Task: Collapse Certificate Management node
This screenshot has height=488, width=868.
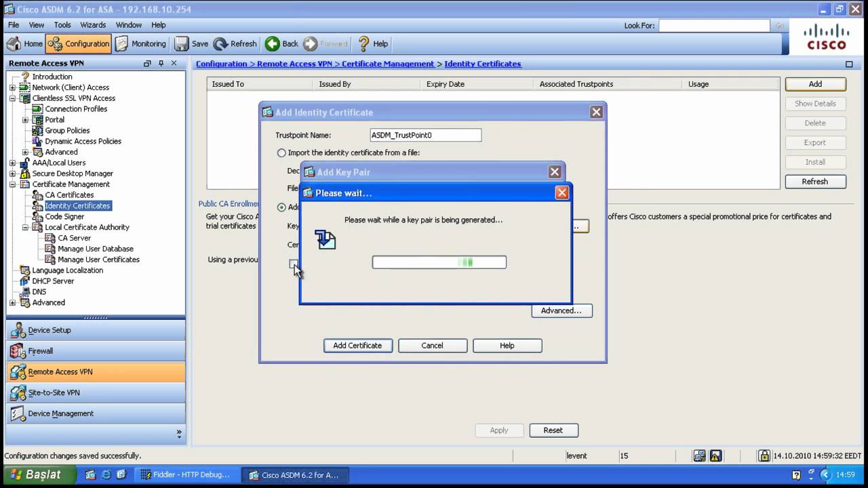Action: pyautogui.click(x=12, y=184)
